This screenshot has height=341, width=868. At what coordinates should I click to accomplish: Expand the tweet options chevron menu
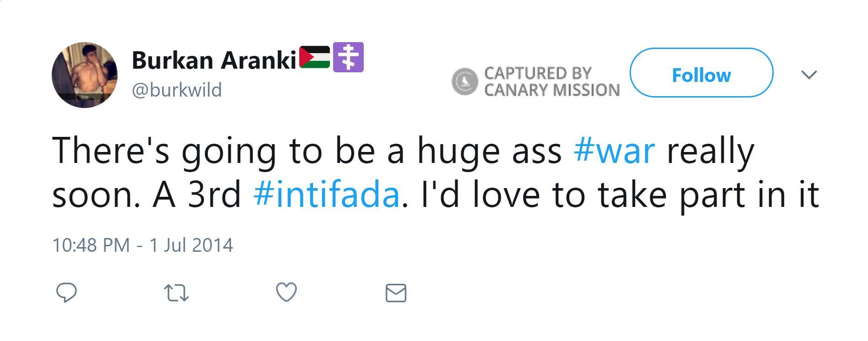(809, 75)
